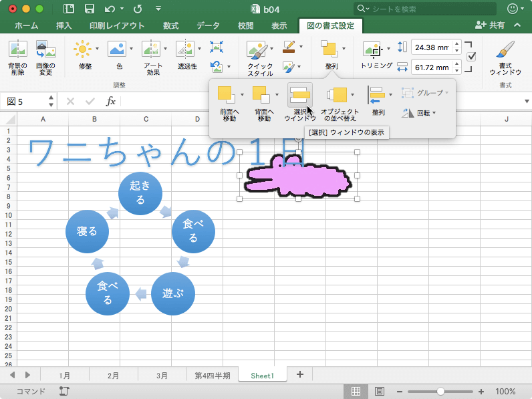The image size is (532, 399).
Task: Click the Arrange (整列) ribbon icon
Action: [329, 49]
